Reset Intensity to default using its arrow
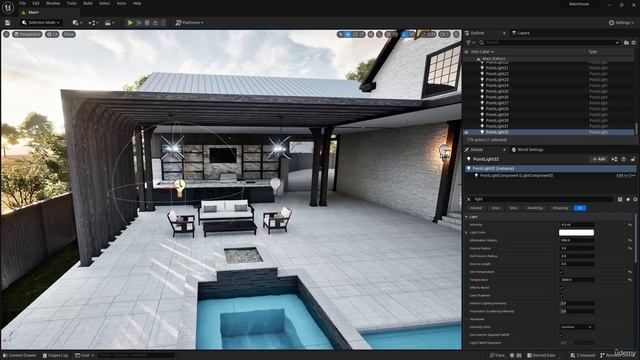The width and height of the screenshot is (640, 360). (x=629, y=225)
